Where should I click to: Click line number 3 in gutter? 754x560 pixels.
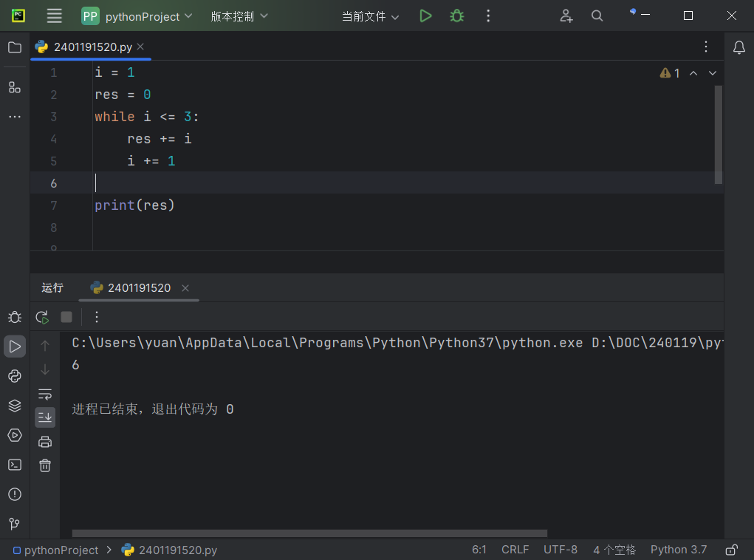(x=53, y=117)
